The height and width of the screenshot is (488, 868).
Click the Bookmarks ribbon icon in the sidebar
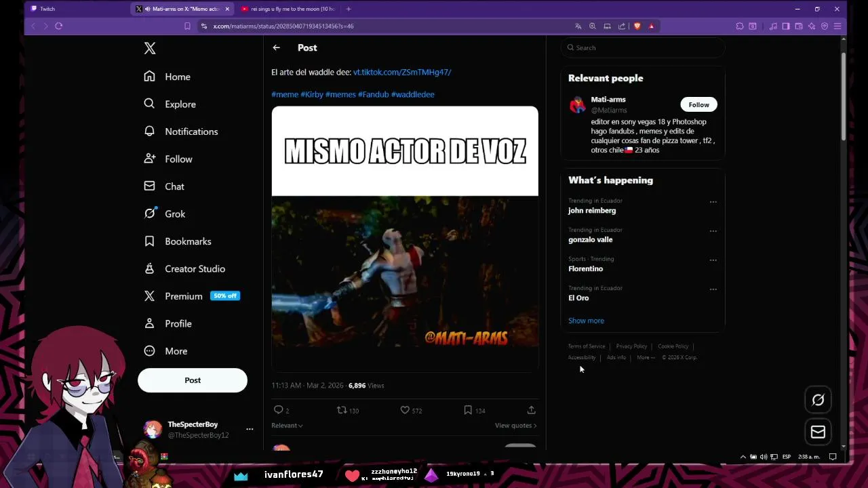point(150,241)
